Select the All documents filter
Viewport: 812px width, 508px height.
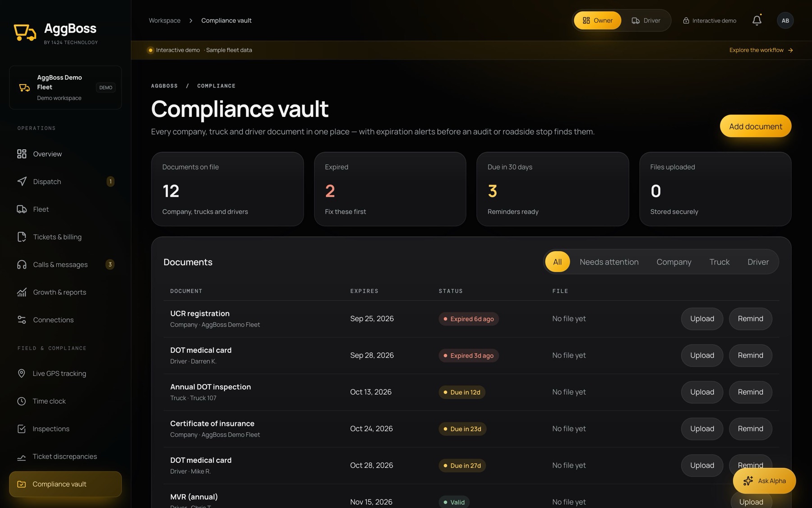pyautogui.click(x=557, y=262)
